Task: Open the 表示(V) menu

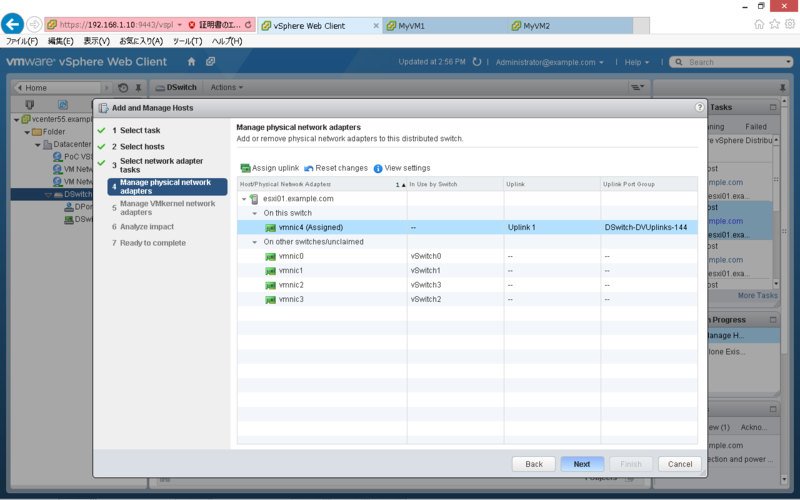Action: tap(96, 41)
